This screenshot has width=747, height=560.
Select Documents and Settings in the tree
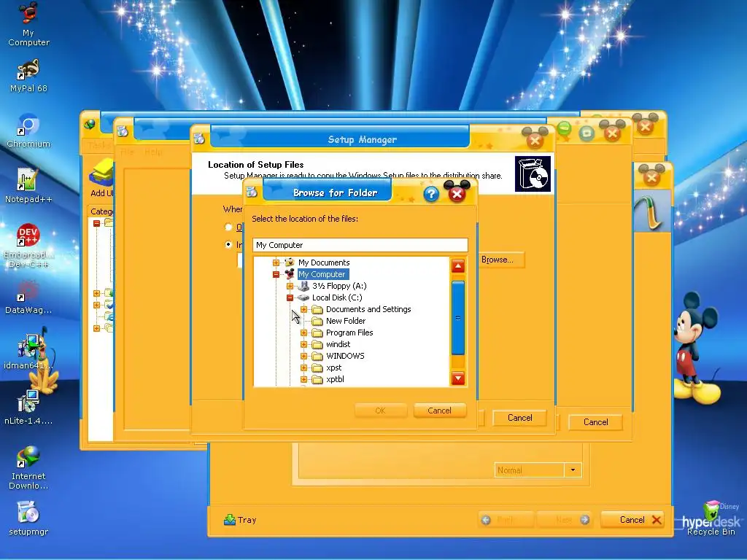pyautogui.click(x=368, y=309)
